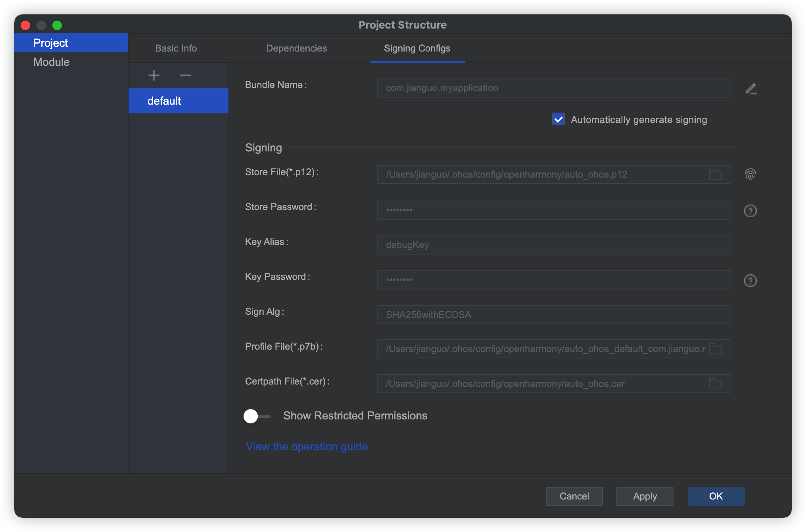
Task: Open the View the operation guide link
Action: (307, 446)
